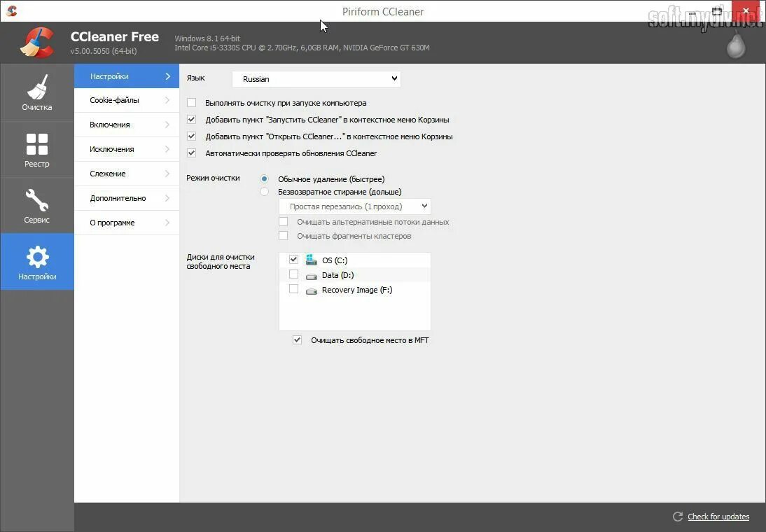This screenshot has height=532, width=766.
Task: Uncheck Очищать свободное место в MFT
Action: (x=297, y=339)
